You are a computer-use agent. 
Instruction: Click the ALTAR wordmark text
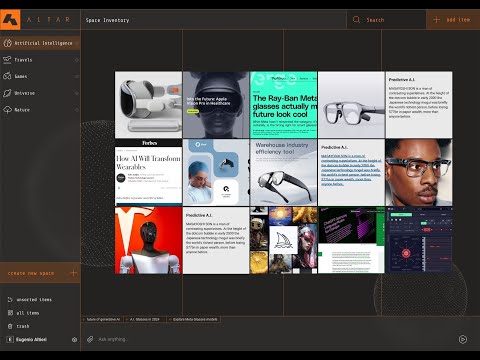(48, 20)
